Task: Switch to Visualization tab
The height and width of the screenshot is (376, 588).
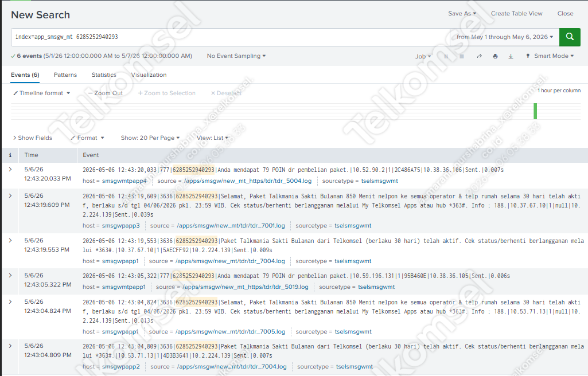Action: tap(149, 75)
